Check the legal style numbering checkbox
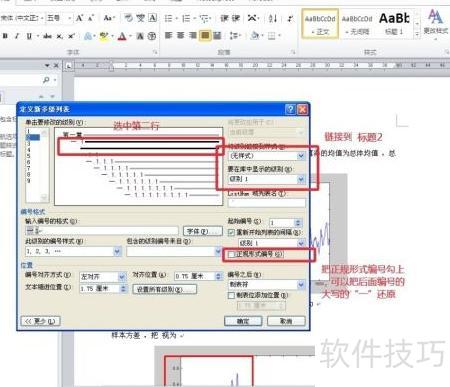 [232, 254]
